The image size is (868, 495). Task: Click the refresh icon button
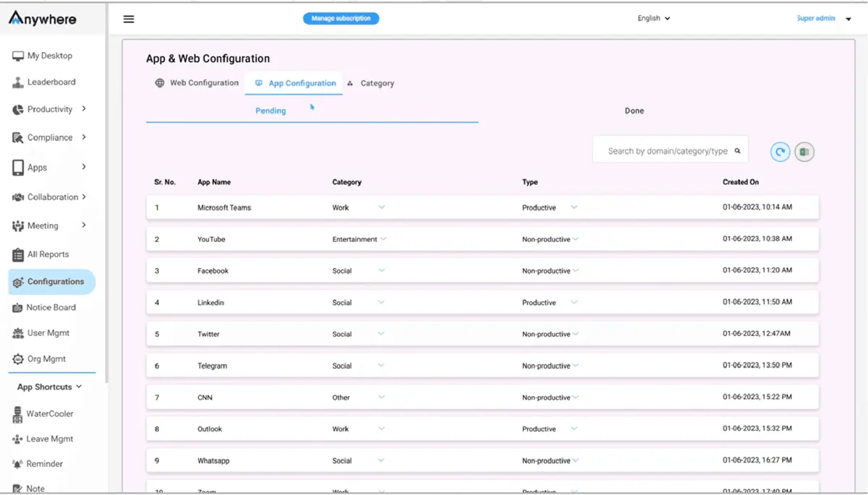pyautogui.click(x=780, y=152)
